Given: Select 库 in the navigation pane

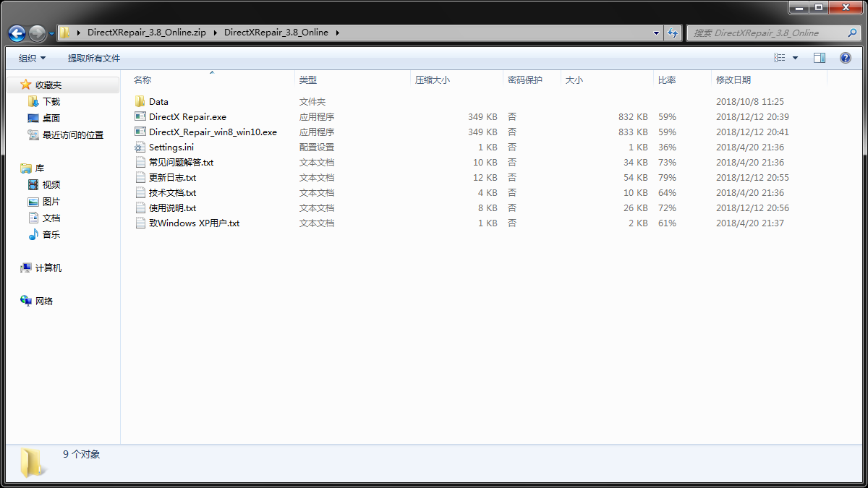Looking at the screenshot, I should (x=40, y=168).
